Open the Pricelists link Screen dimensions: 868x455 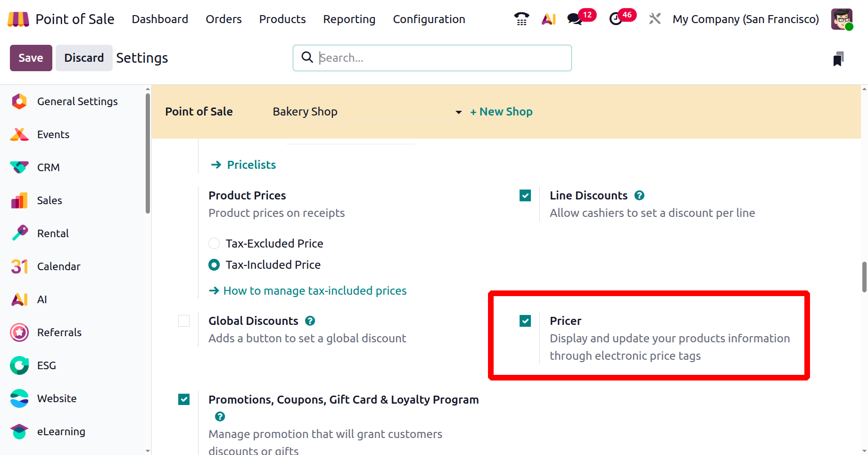251,165
